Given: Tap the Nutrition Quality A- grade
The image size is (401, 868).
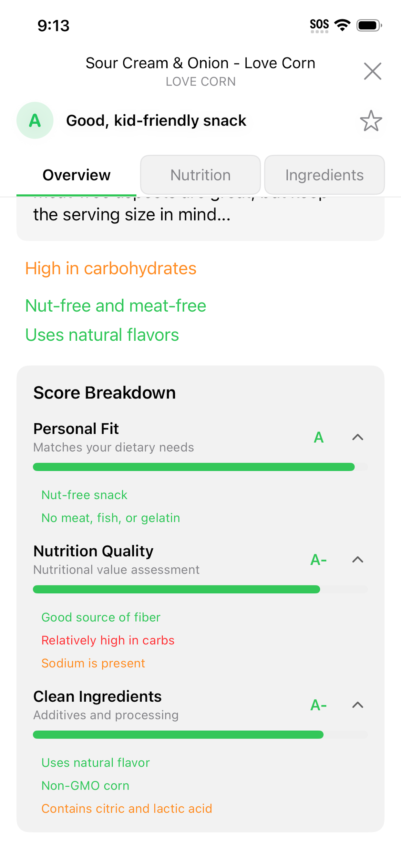Looking at the screenshot, I should (x=318, y=560).
